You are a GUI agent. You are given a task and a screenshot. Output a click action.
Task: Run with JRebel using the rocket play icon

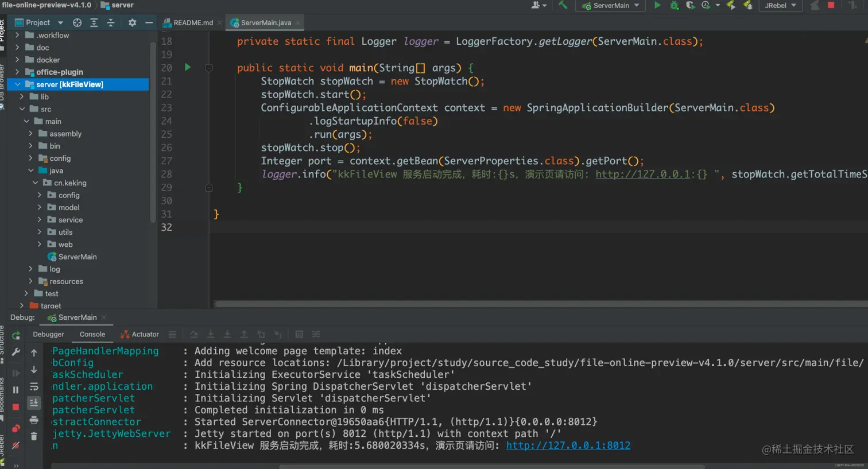coord(731,5)
